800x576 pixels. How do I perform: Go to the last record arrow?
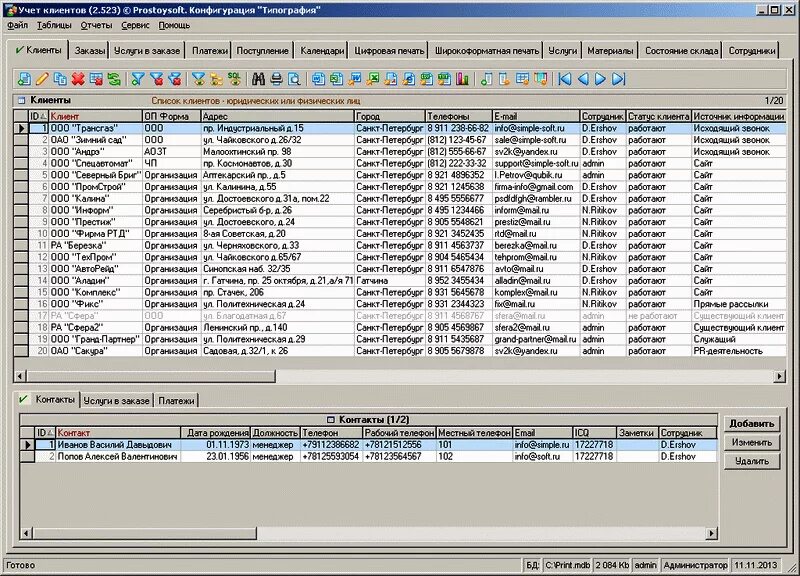click(x=618, y=79)
